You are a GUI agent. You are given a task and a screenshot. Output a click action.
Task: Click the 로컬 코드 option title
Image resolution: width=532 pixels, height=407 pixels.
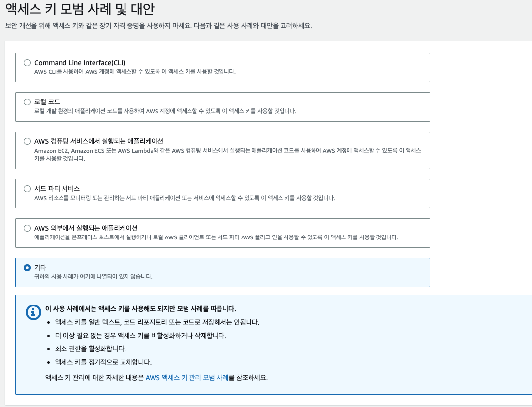[47, 102]
